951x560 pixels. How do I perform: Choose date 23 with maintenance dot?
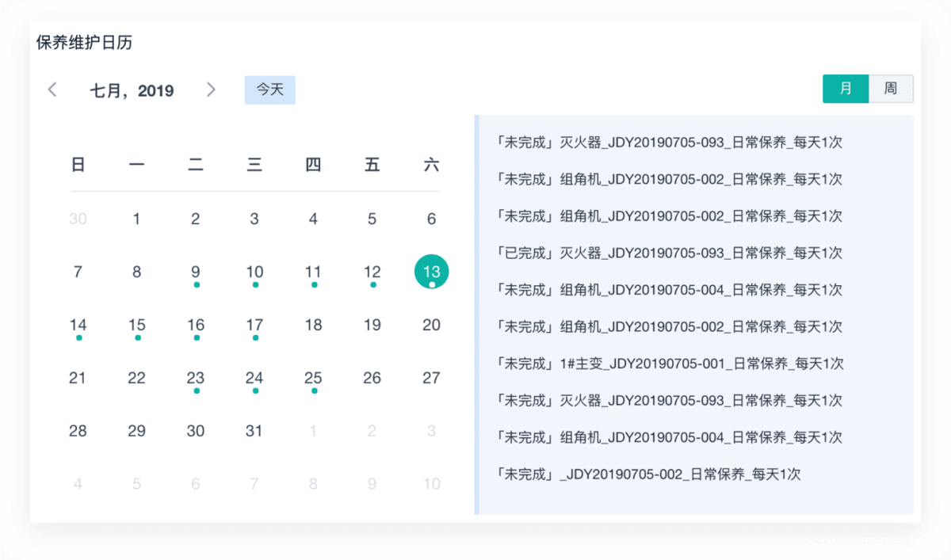(196, 378)
